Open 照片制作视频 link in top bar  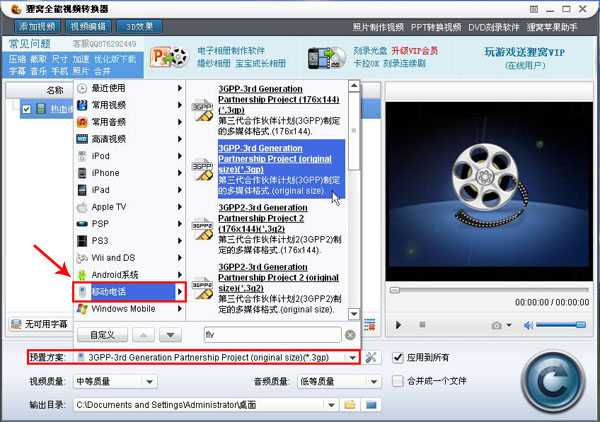378,27
